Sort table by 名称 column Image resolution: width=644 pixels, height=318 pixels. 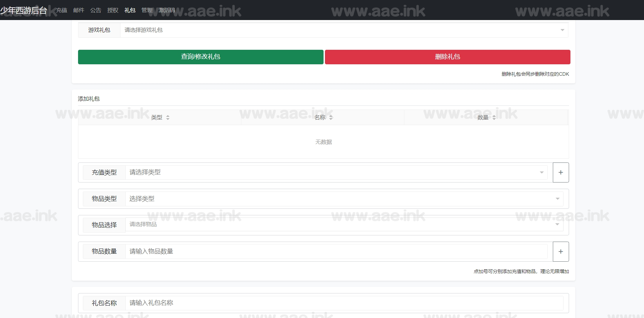click(323, 118)
